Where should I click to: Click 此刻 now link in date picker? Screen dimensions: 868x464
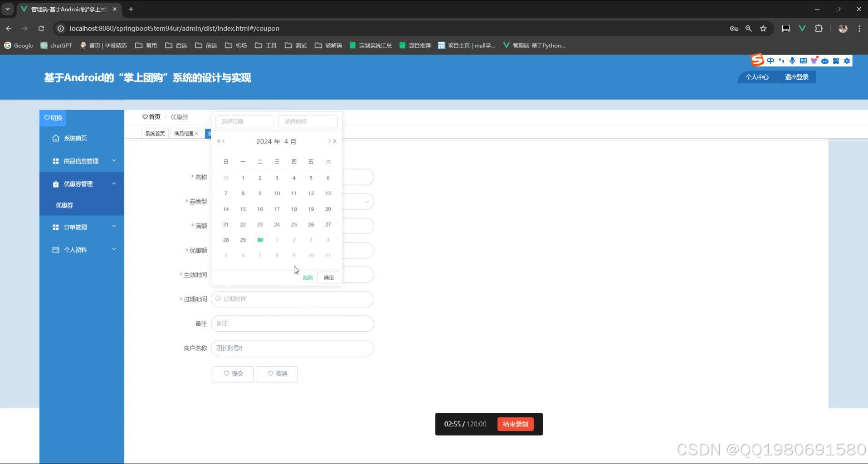click(x=308, y=278)
